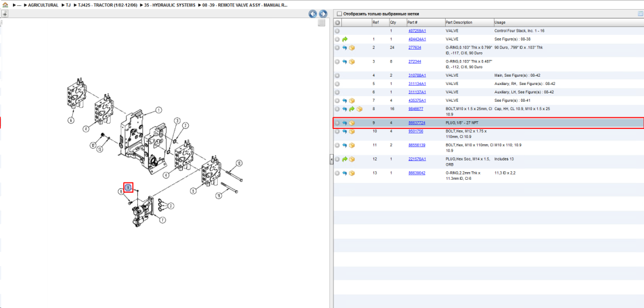Open AGRICULTURAL in the breadcrumb
Image resolution: width=644 pixels, height=308 pixels.
coord(43,5)
